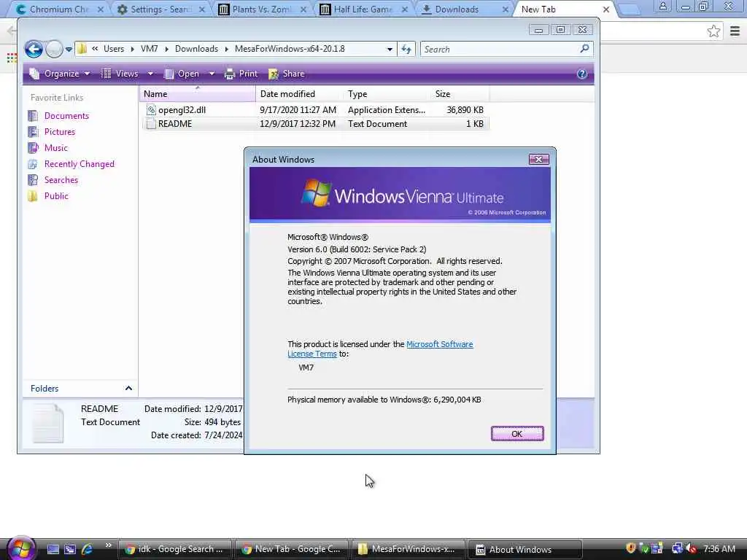Click the Downloads breadcrumb segment
This screenshot has width=747, height=560.
pos(196,49)
